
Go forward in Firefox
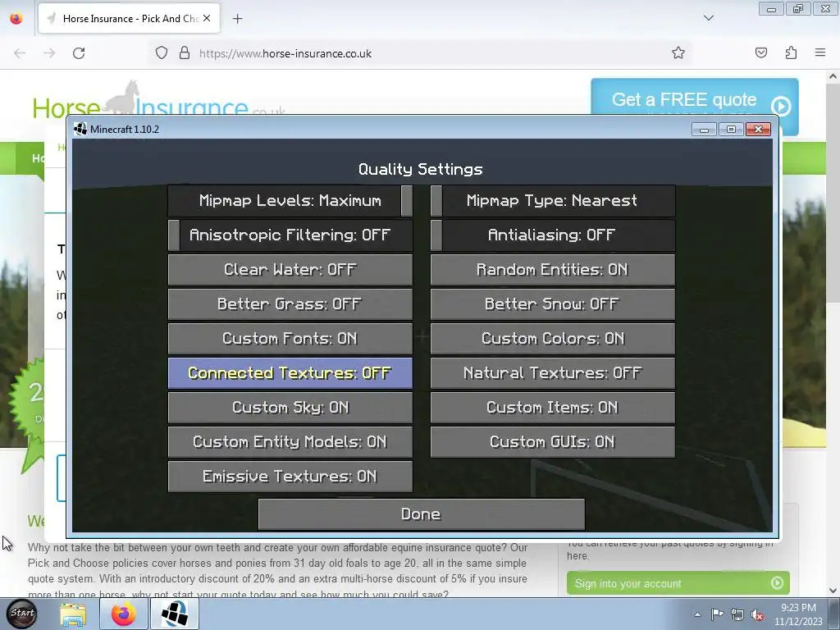pyautogui.click(x=49, y=53)
